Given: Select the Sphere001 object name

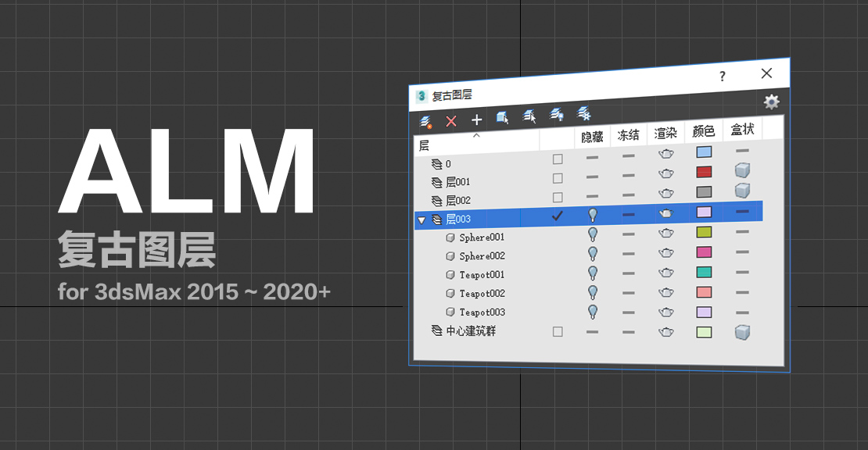Looking at the screenshot, I should [482, 237].
